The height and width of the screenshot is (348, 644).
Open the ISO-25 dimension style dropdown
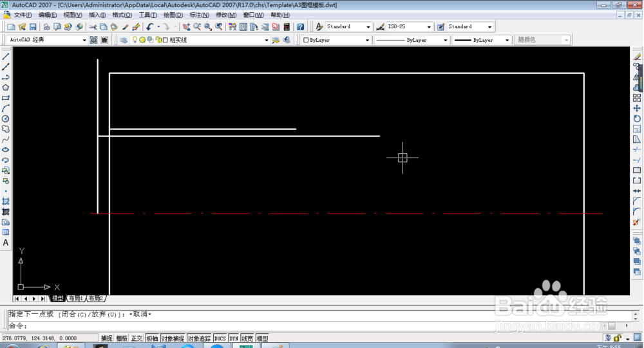(x=429, y=26)
